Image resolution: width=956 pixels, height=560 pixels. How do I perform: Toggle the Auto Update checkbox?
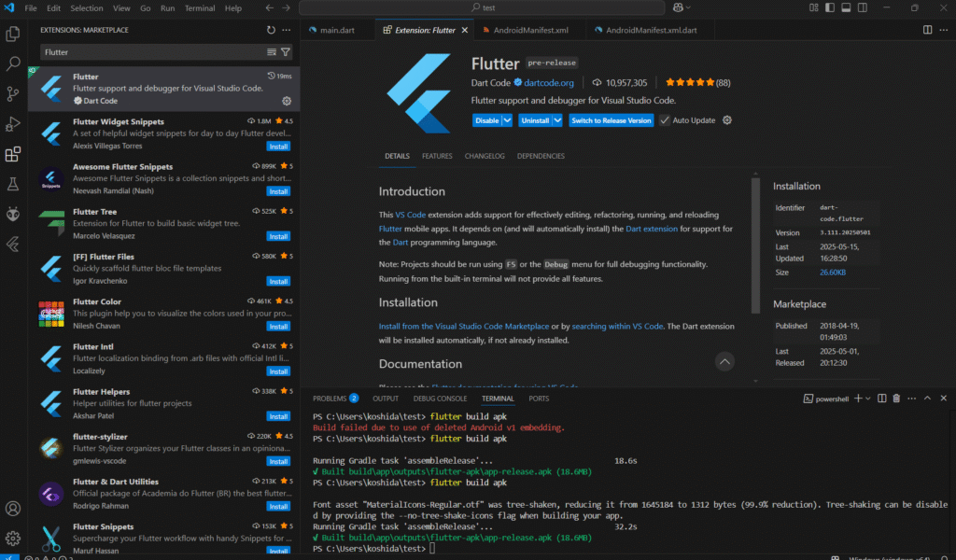pos(665,120)
